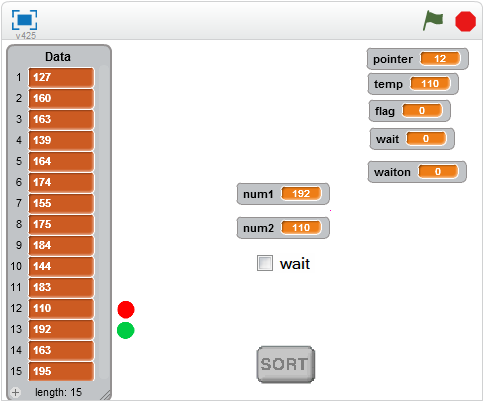Click the waiton variable monitor
The width and height of the screenshot is (484, 402).
click(417, 172)
